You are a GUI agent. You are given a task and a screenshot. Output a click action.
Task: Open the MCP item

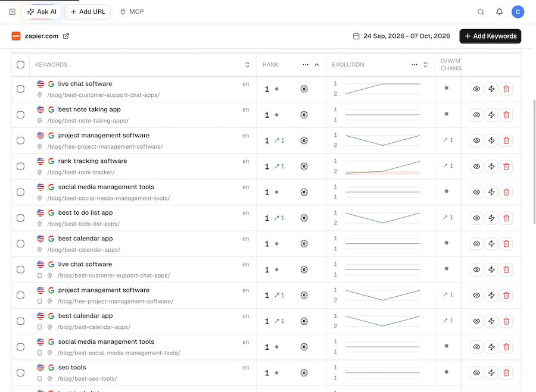tap(132, 12)
